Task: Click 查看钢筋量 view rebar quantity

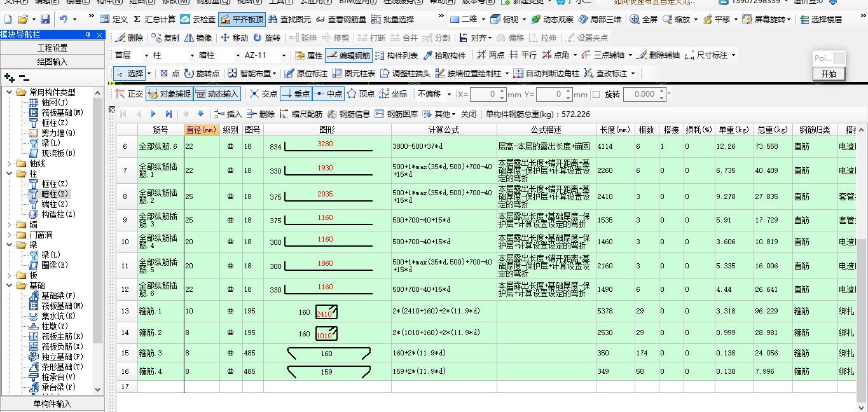Action: [341, 19]
